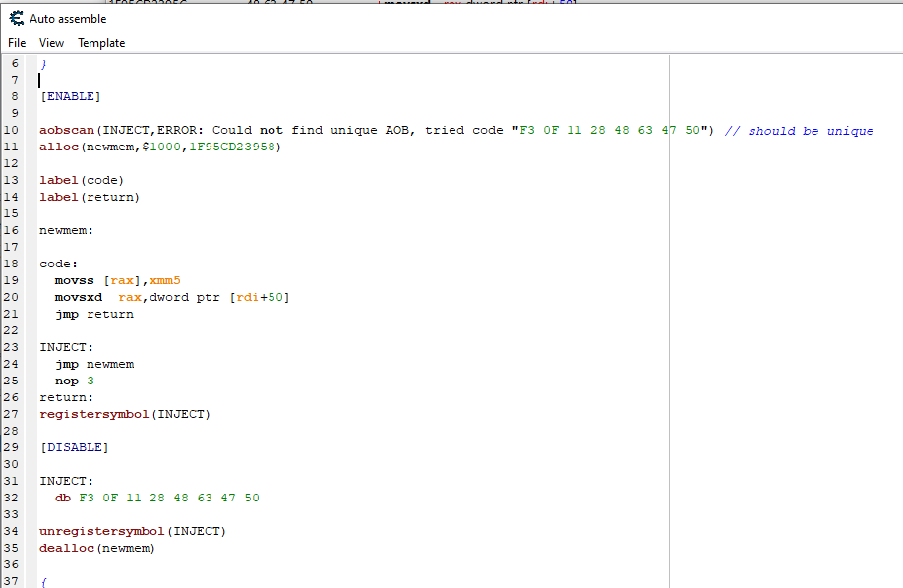Open the File menu
The image size is (903, 588).
(x=16, y=43)
